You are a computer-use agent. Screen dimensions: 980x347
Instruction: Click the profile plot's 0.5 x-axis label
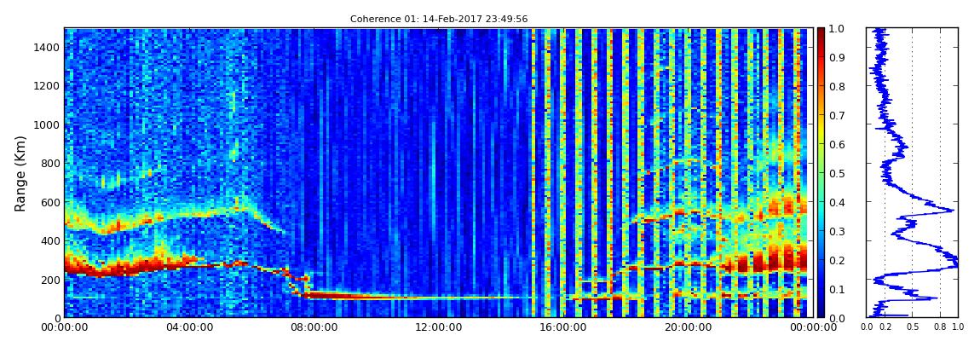tap(913, 327)
